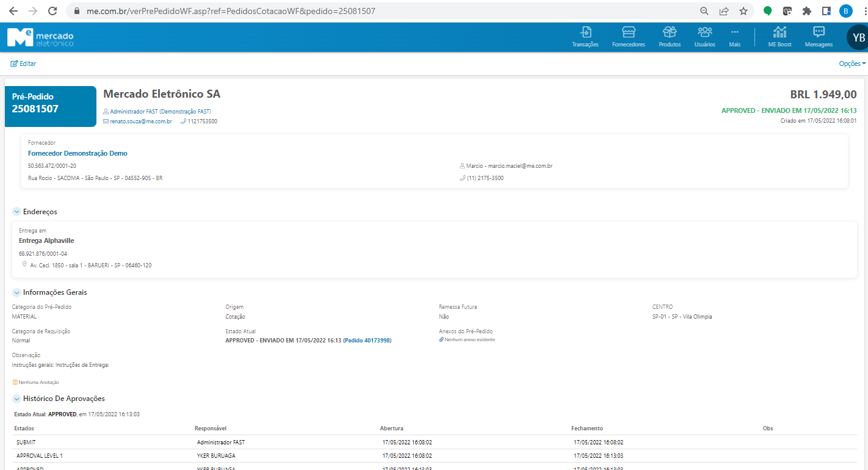Viewport: 868px width, 470px height.
Task: Click the Fechamento column header
Action: (x=587, y=428)
